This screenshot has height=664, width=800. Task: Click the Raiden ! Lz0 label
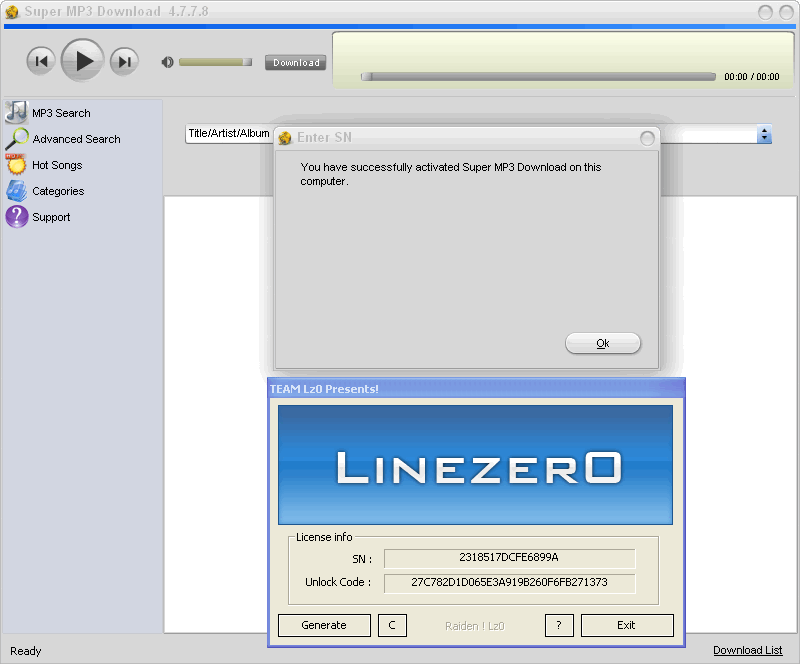click(474, 626)
